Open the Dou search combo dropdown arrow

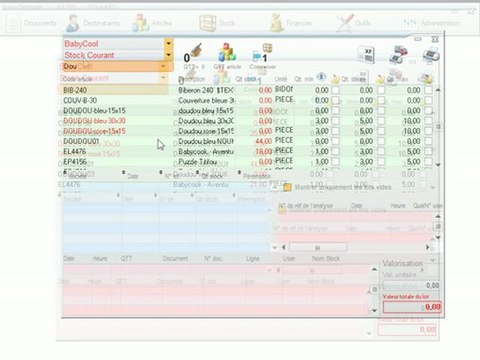pos(163,66)
